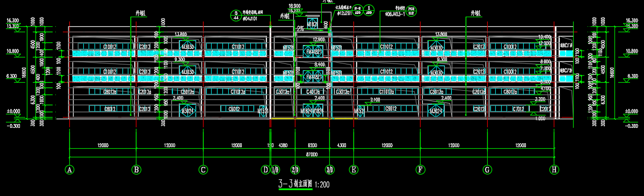Click the 1:200 scale text
644x196 pixels.
[x=322, y=185]
